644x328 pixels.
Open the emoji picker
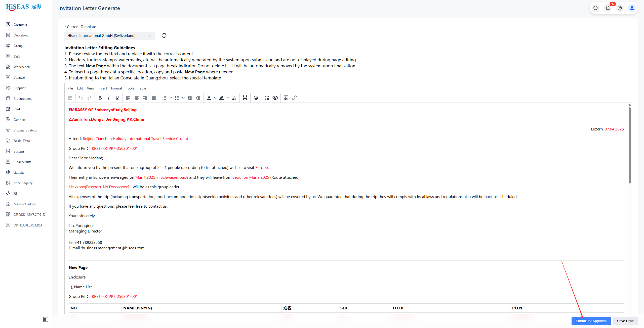(x=256, y=98)
